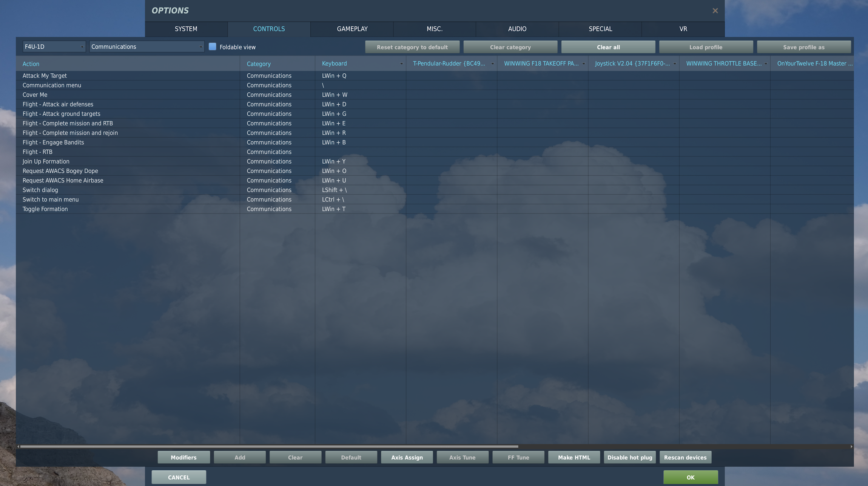Switch to the SYSTEM tab

click(x=186, y=29)
